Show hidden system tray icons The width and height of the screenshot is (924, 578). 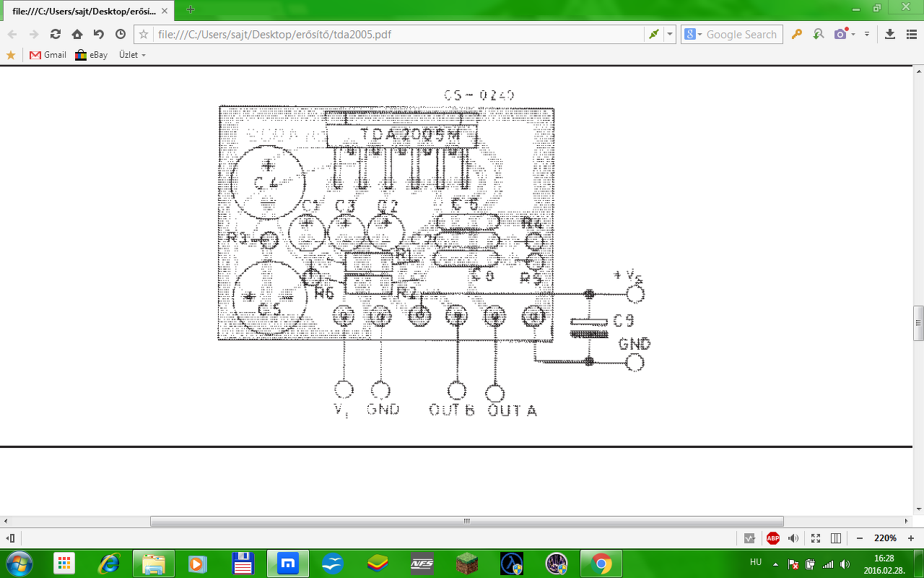click(775, 564)
